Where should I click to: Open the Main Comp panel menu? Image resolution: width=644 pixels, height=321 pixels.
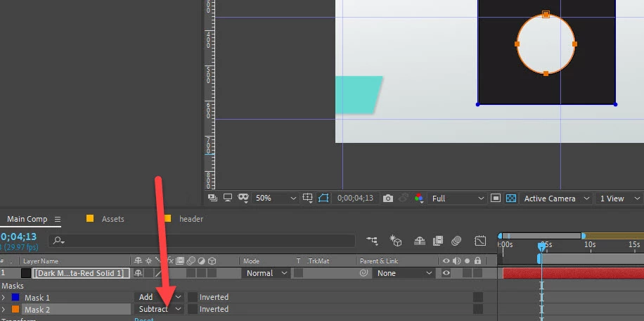(x=58, y=219)
